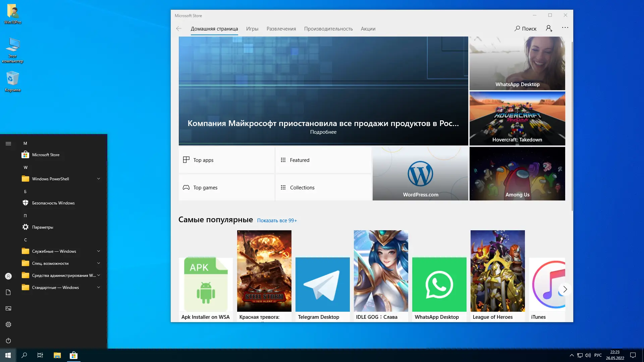Viewport: 644px width, 362px height.
Task: Open the Store search (Поиск) icon
Action: tap(525, 28)
